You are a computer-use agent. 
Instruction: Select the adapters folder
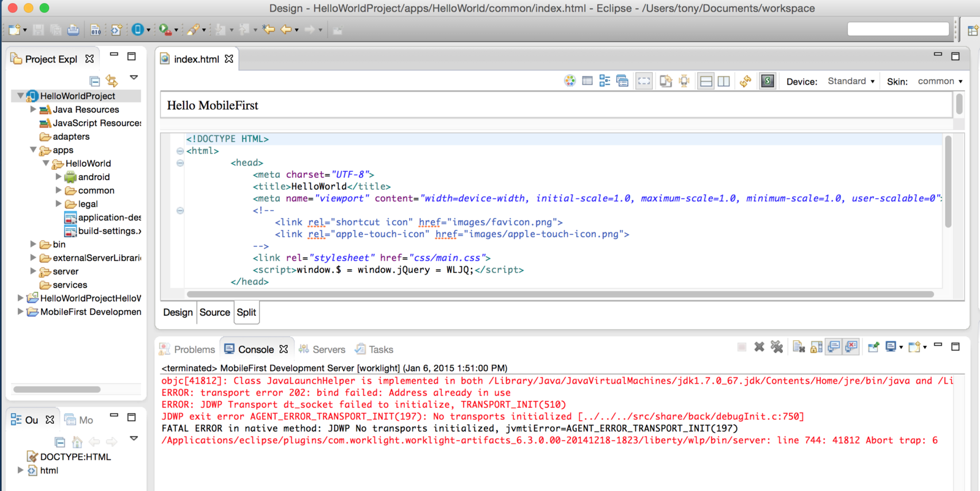(x=65, y=136)
